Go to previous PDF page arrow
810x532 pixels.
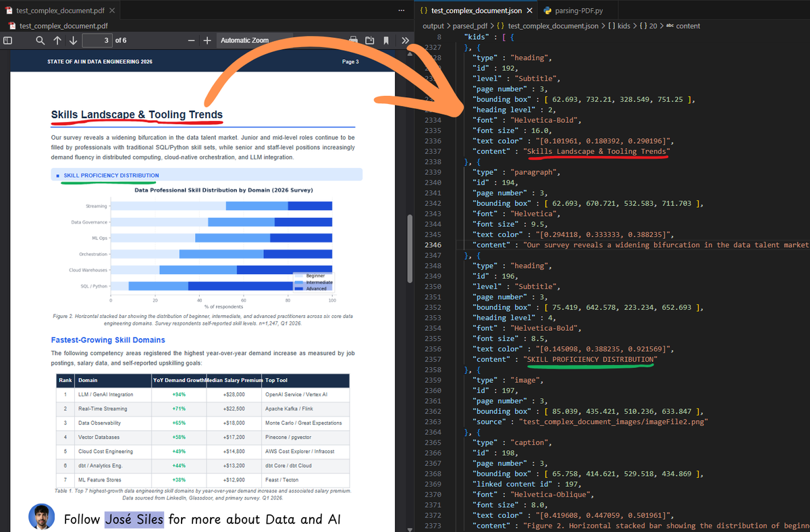[x=57, y=41]
